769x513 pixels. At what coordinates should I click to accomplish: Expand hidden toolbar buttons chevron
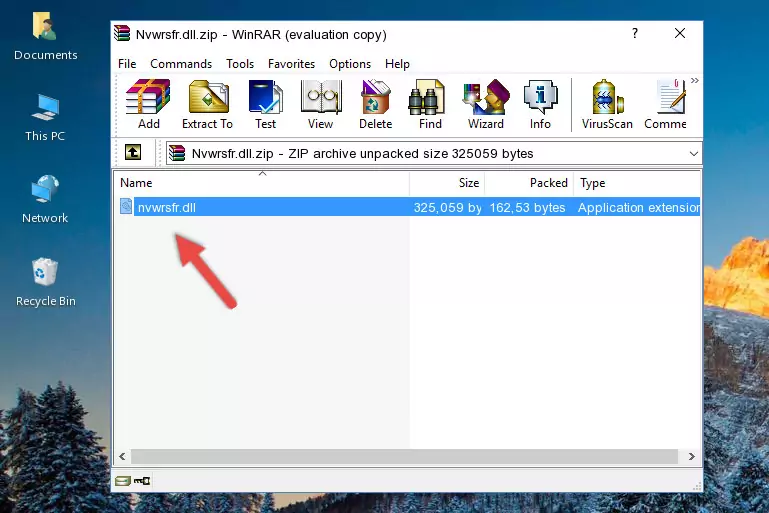694,81
